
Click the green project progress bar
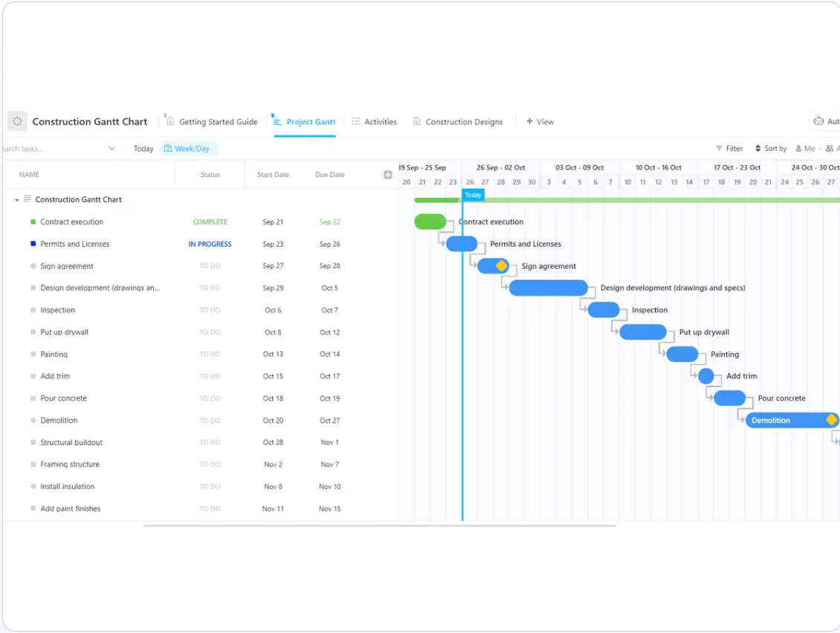[x=627, y=201]
